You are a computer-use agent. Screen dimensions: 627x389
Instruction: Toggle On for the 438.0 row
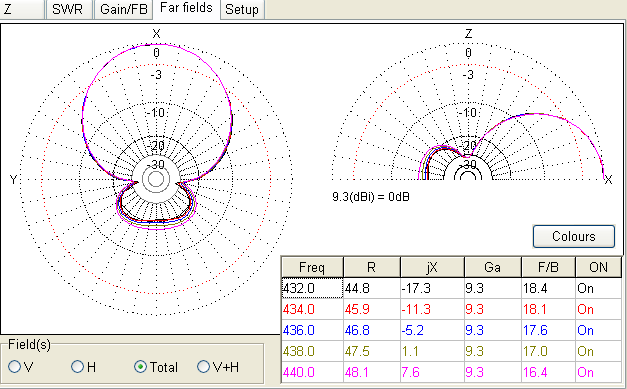599,351
